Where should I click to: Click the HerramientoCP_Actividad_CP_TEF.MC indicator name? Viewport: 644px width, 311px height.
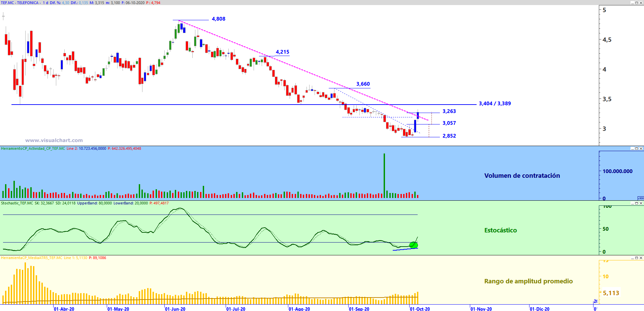pos(33,148)
